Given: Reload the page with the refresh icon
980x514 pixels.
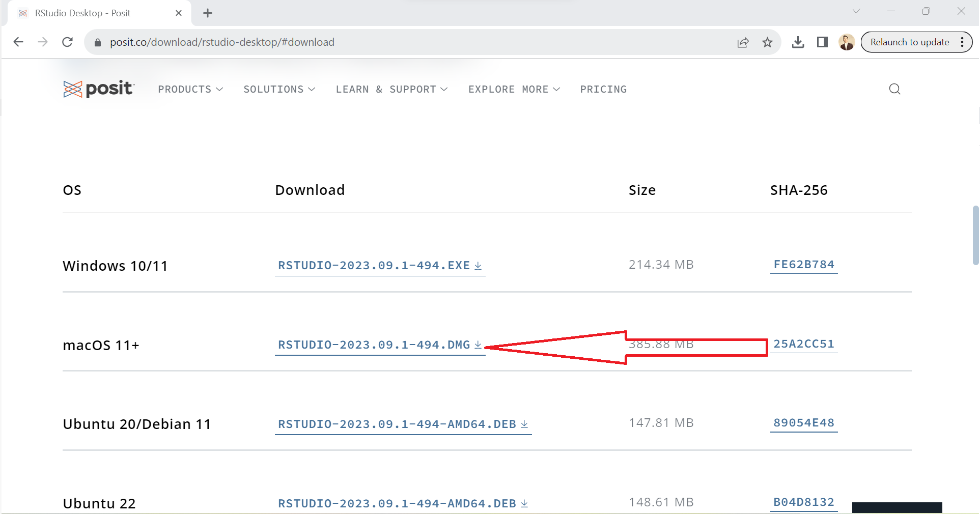Looking at the screenshot, I should pos(67,42).
